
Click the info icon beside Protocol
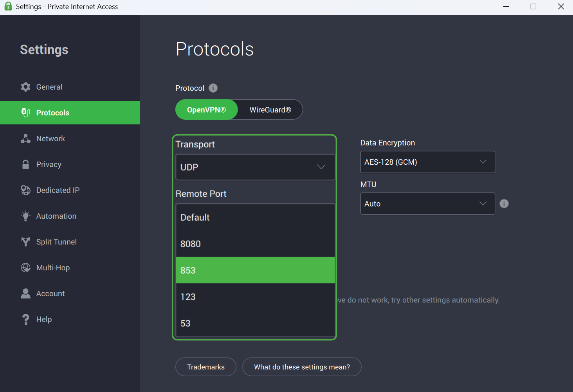(x=213, y=88)
